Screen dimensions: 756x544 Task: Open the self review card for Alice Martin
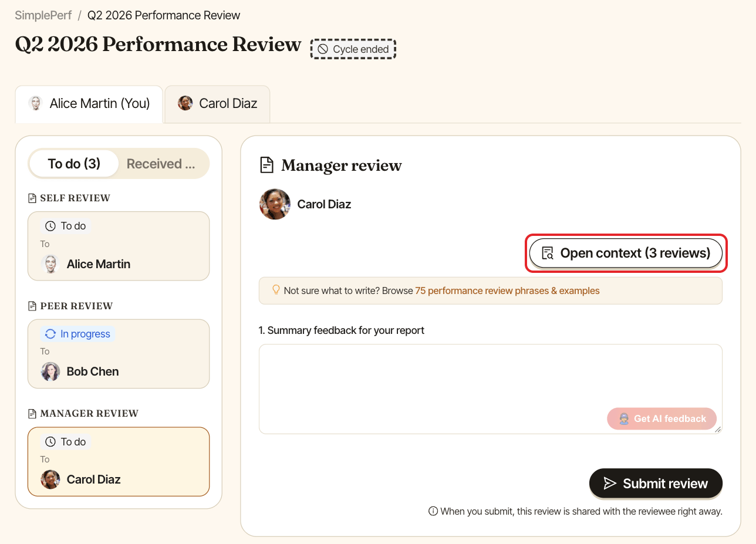tap(119, 246)
